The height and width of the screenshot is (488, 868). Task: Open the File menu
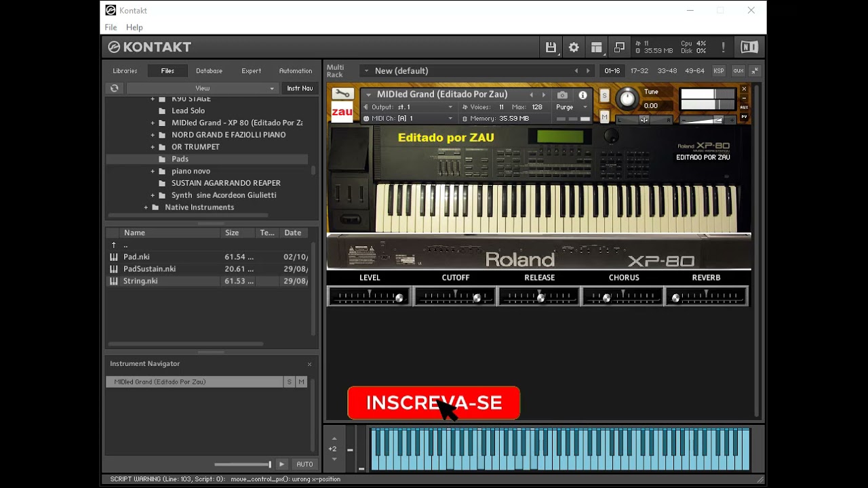pyautogui.click(x=111, y=27)
